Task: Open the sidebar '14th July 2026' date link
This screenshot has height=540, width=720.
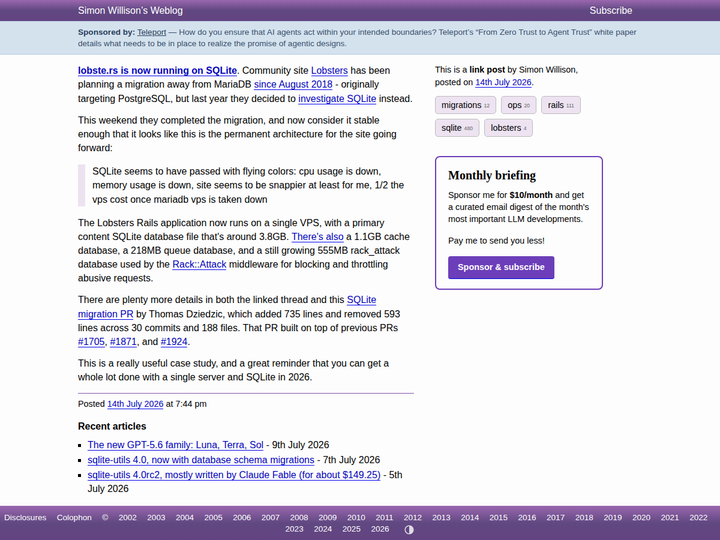Action: (x=503, y=82)
